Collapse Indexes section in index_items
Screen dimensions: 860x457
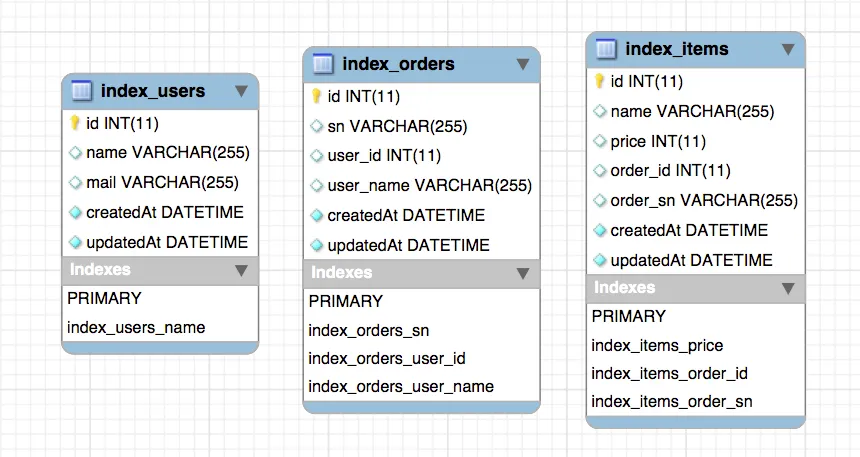pos(788,289)
